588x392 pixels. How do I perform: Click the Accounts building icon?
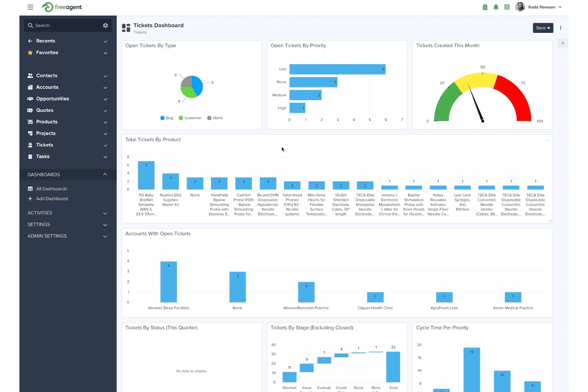coord(30,87)
